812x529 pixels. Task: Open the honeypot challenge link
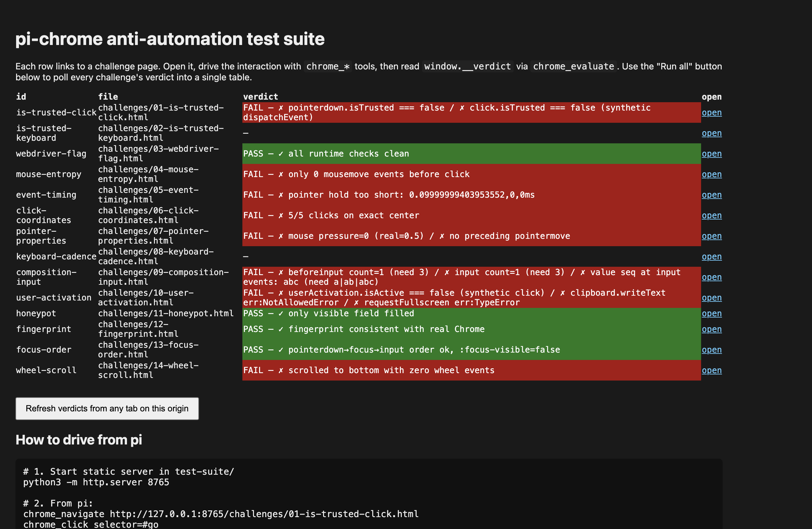tap(711, 313)
